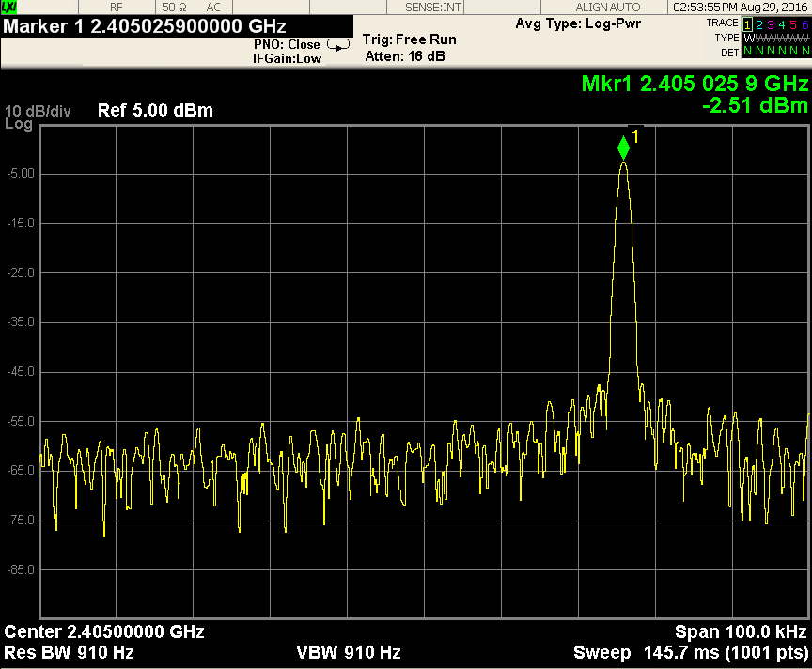The width and height of the screenshot is (812, 669).
Task: Click the 50 Ω impedance label
Action: click(x=174, y=8)
